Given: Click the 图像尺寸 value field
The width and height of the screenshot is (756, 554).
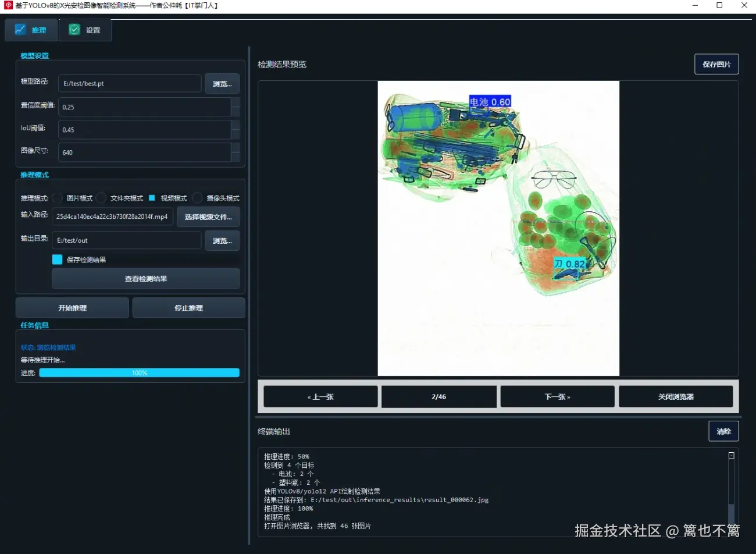Looking at the screenshot, I should 144,152.
